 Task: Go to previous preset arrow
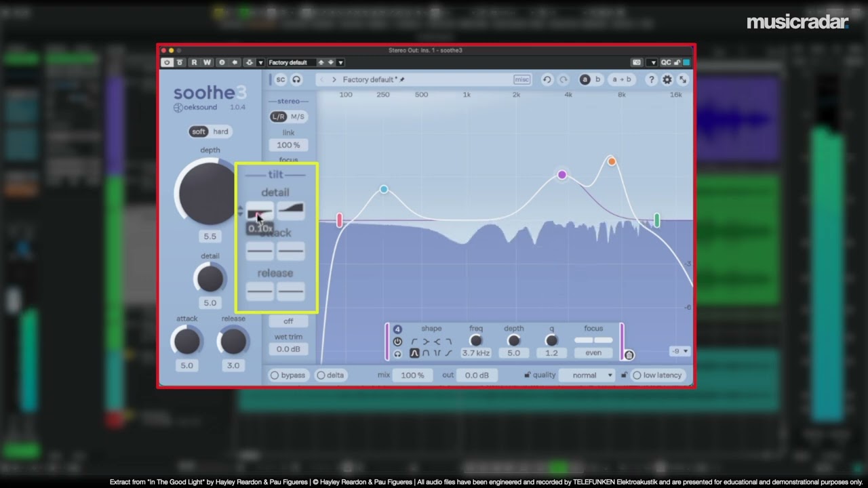(322, 79)
